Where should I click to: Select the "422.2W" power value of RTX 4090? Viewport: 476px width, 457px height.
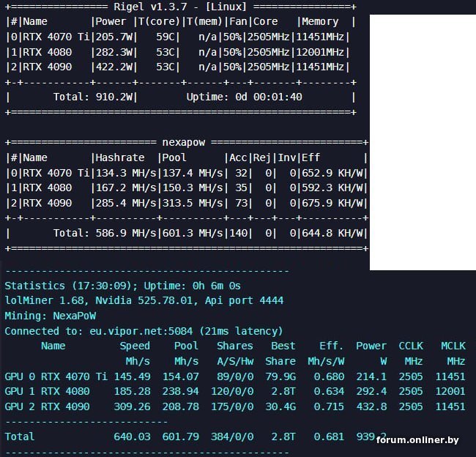pos(114,67)
